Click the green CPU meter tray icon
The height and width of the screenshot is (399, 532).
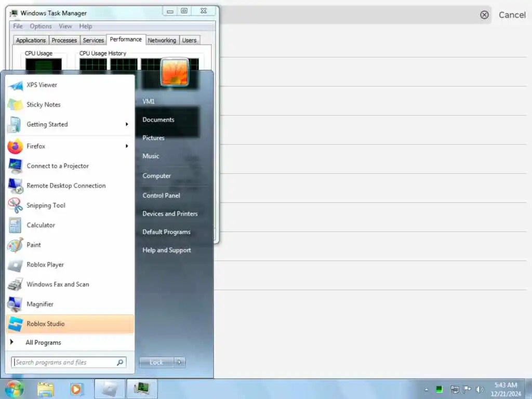click(x=439, y=389)
